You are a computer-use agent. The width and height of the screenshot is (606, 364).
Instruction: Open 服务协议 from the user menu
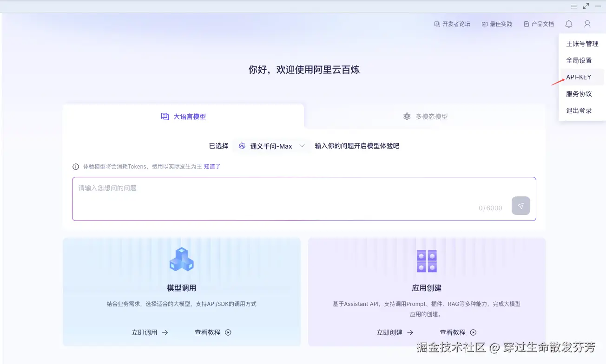pos(582,94)
